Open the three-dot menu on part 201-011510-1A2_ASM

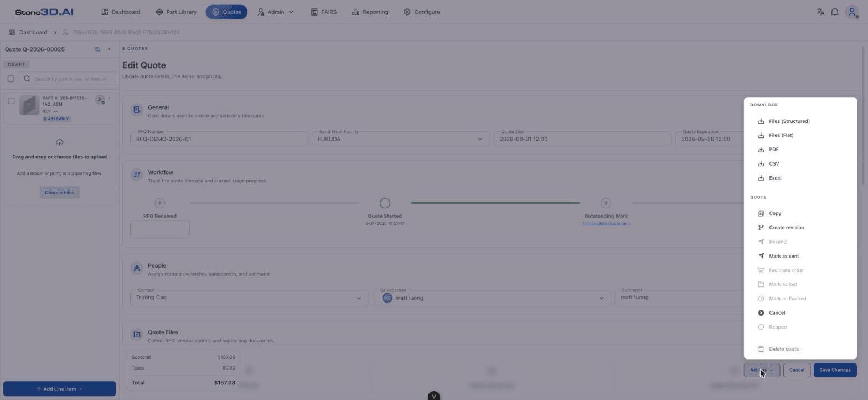pyautogui.click(x=110, y=99)
